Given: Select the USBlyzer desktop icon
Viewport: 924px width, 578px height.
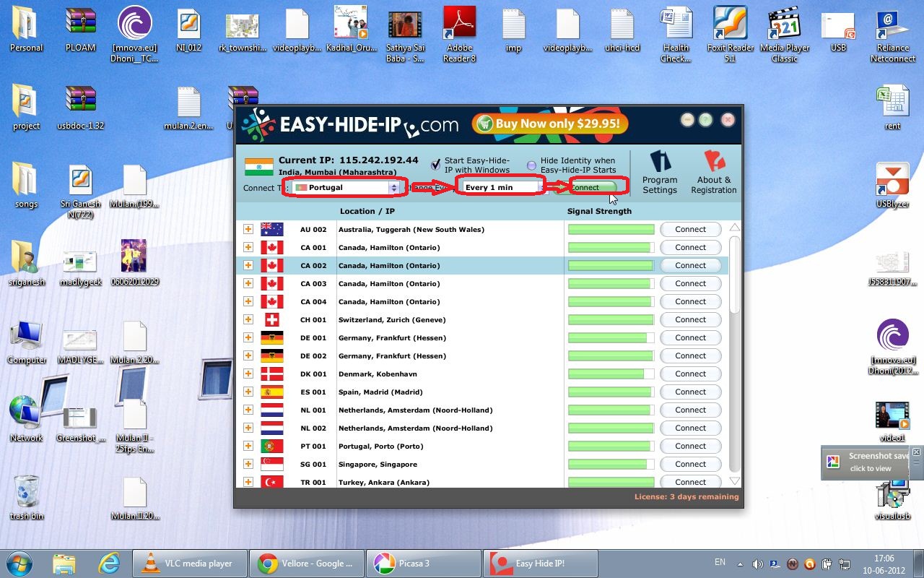Looking at the screenshot, I should (x=893, y=186).
